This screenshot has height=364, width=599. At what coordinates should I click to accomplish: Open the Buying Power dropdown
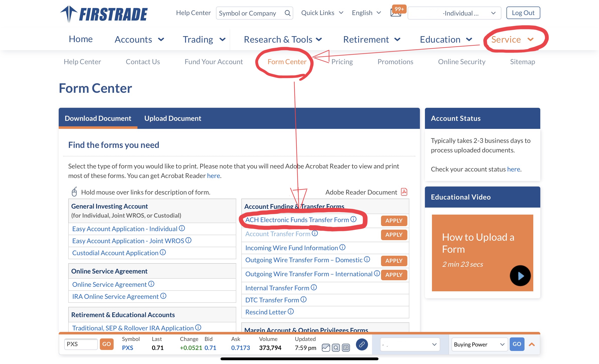coord(479,344)
